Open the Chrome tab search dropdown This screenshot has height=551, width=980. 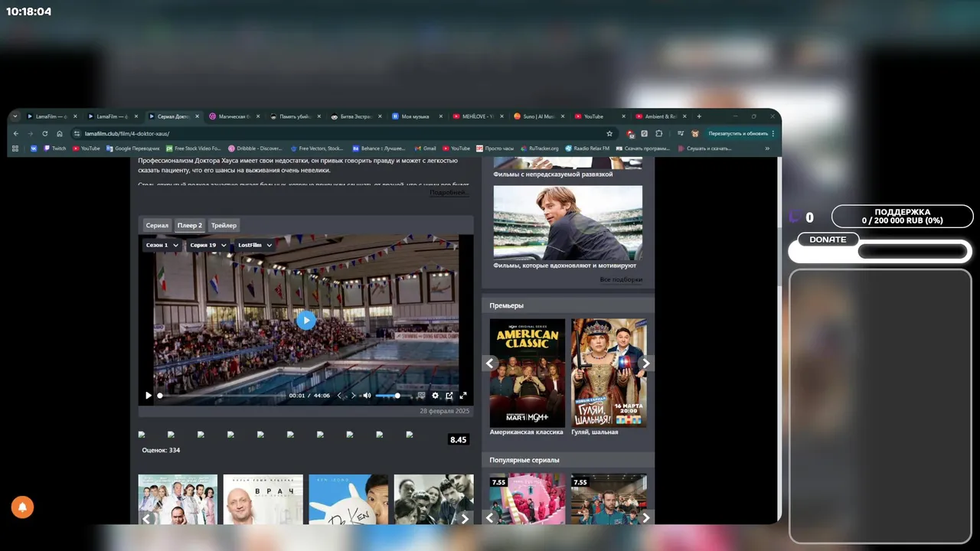coord(15,116)
